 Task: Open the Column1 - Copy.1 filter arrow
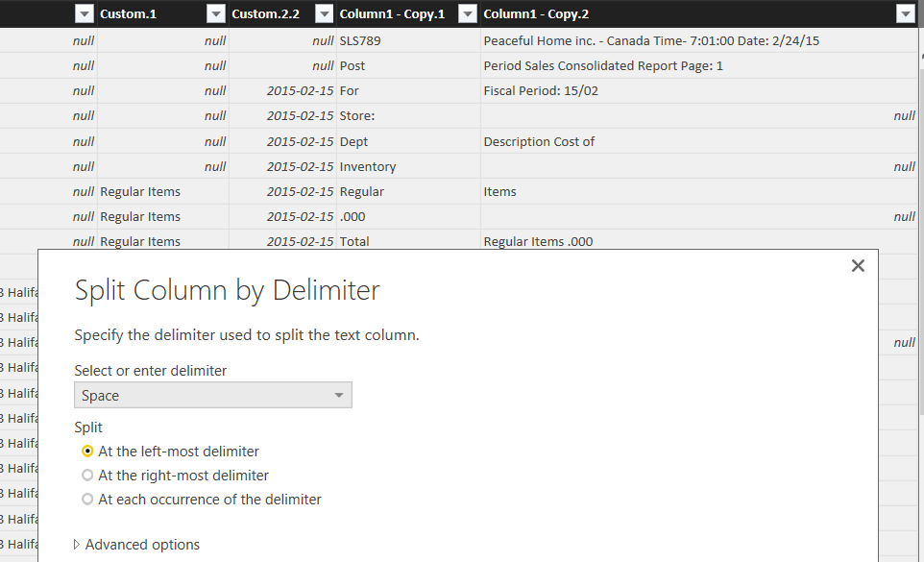pos(467,13)
